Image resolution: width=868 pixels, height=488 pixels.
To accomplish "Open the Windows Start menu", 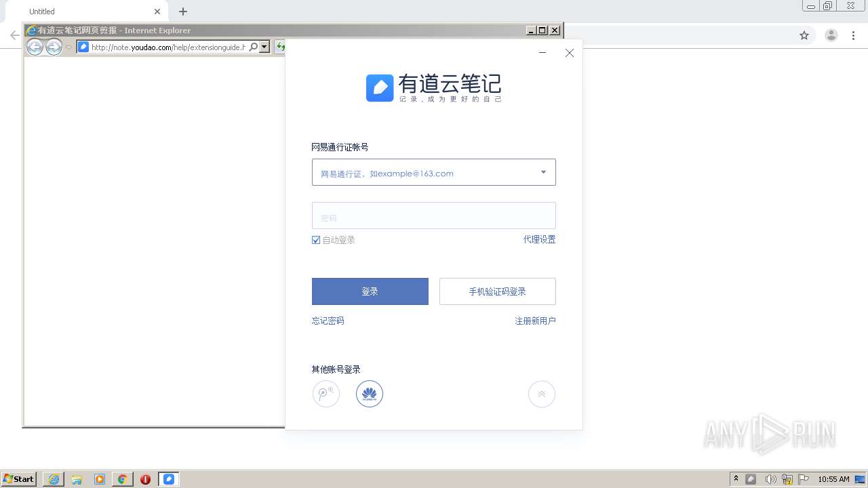I will click(18, 479).
